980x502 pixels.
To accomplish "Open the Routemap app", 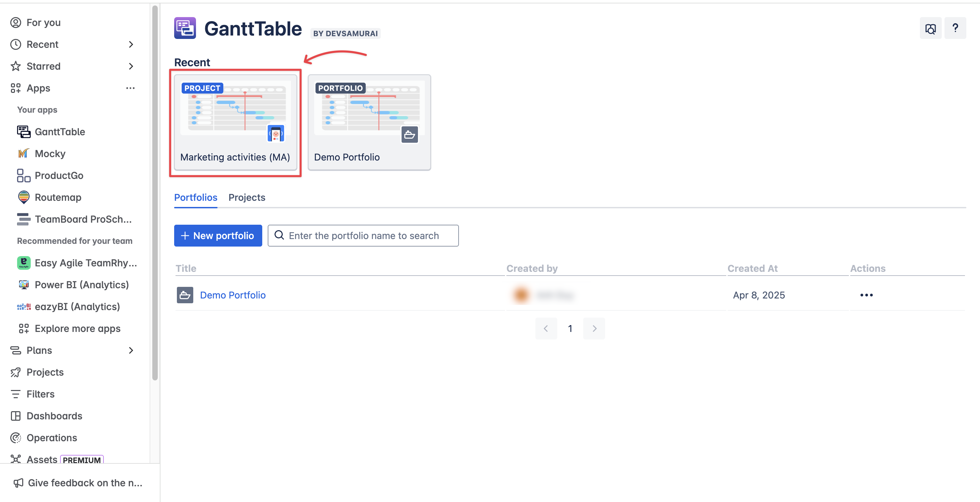I will [58, 197].
